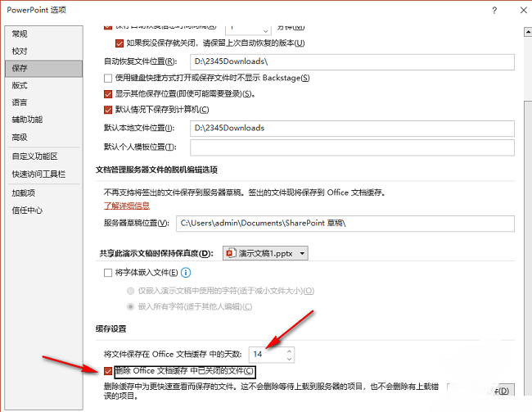Select 嵌入所有字符 radio button
The image size is (532, 412).
click(130, 306)
